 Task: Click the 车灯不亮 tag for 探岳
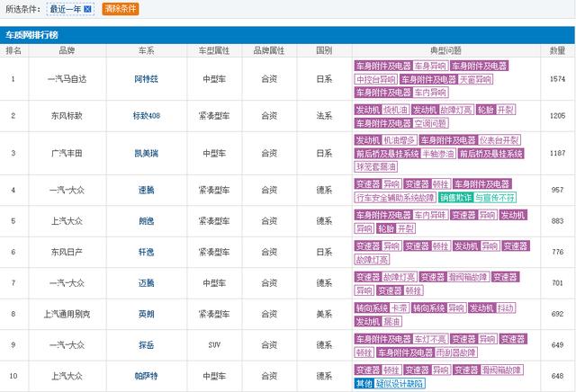tap(430, 339)
